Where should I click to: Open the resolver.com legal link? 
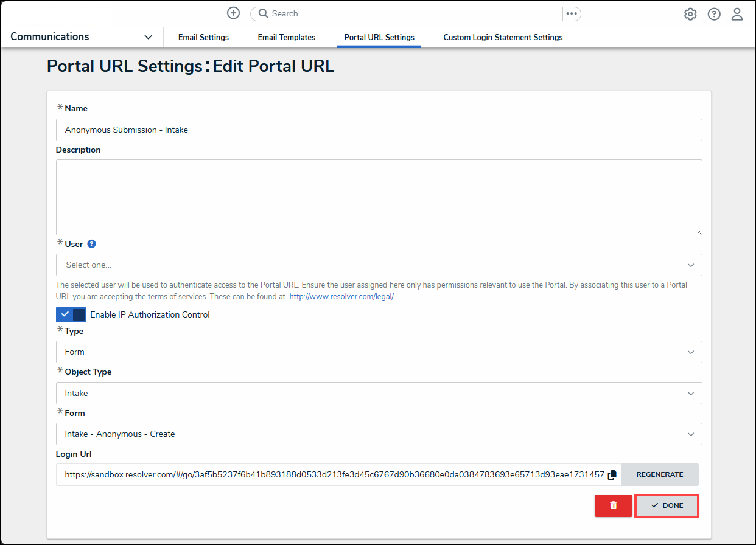pyautogui.click(x=341, y=297)
